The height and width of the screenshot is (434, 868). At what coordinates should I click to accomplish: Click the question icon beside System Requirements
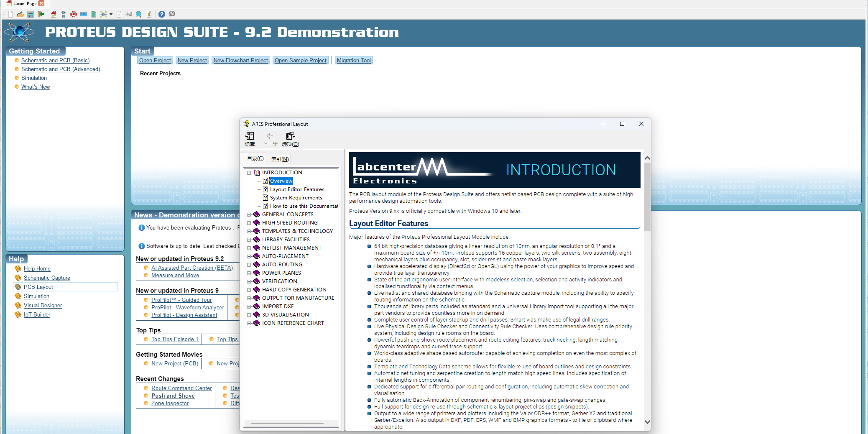[266, 198]
